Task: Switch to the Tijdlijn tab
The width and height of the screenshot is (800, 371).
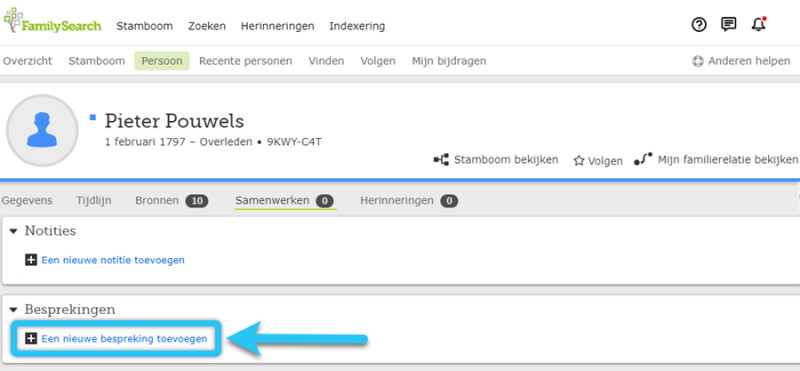Action: [94, 201]
